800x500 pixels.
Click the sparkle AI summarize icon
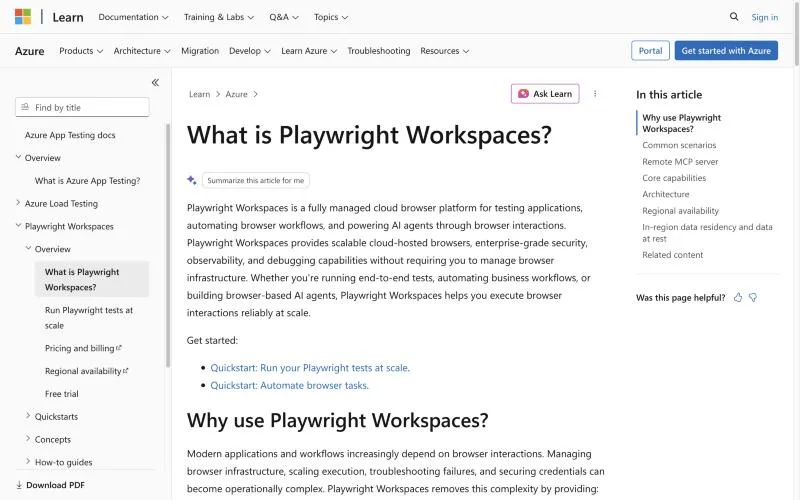192,180
